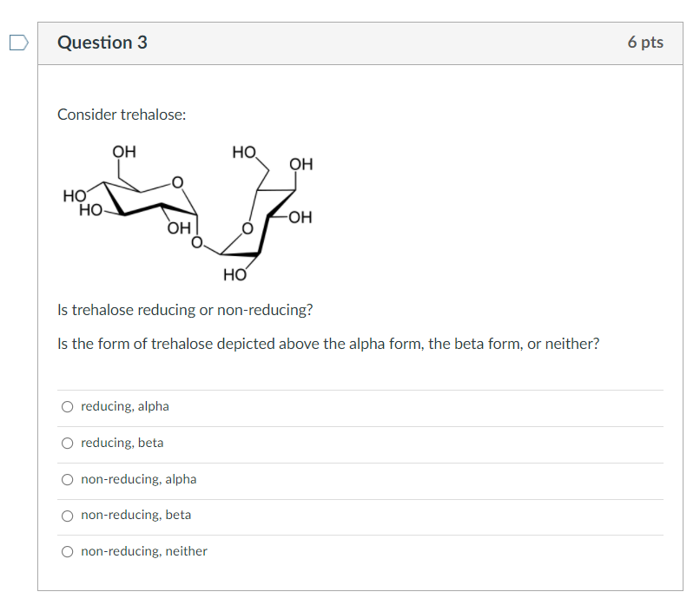Screen dimensions: 700x605
Task: Click the "Consider trehalose:" prompt text
Action: 121,115
